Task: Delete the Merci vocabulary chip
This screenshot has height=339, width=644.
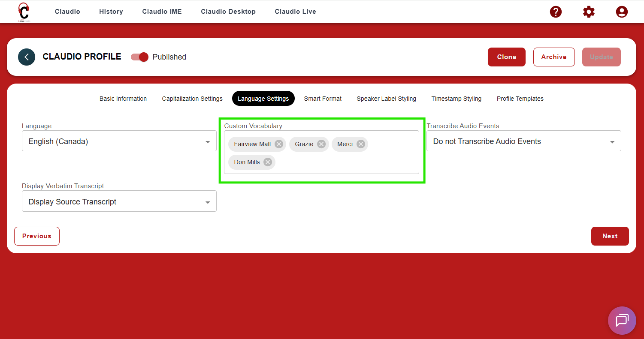Action: coord(361,144)
